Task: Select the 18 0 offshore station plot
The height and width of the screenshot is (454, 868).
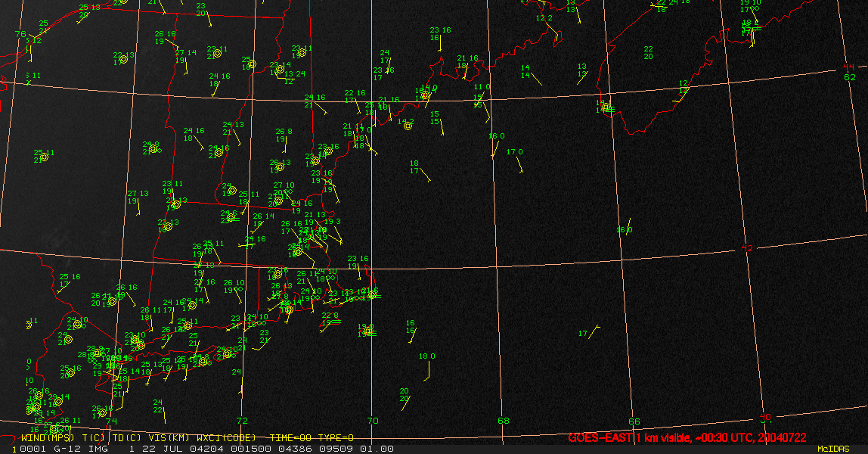Action: pyautogui.click(x=426, y=365)
